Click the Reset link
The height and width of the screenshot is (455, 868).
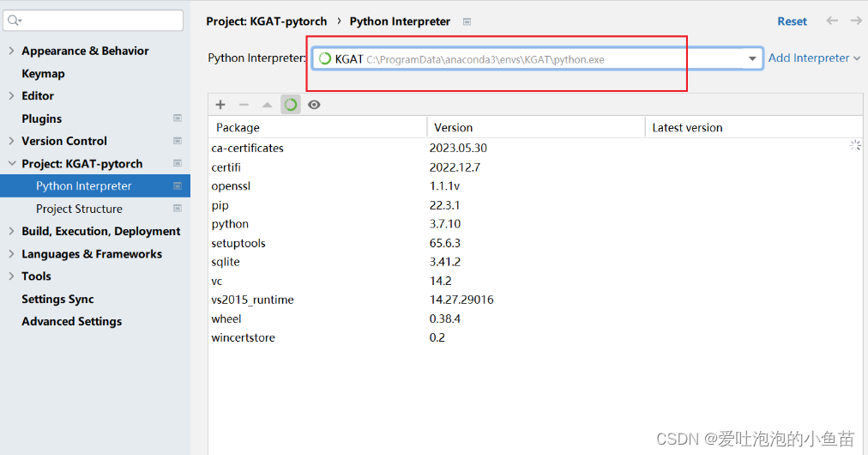793,21
